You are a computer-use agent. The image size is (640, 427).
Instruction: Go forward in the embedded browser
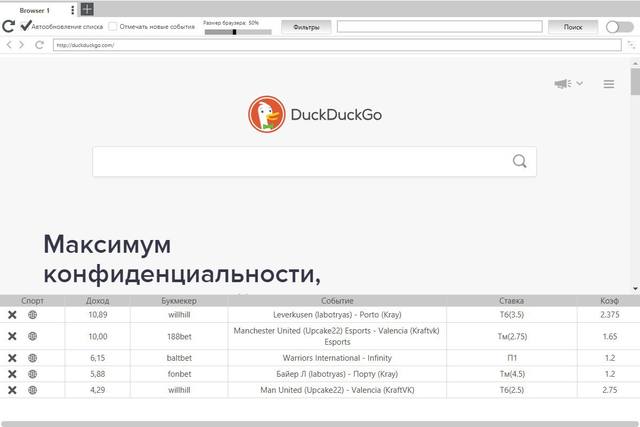22,45
